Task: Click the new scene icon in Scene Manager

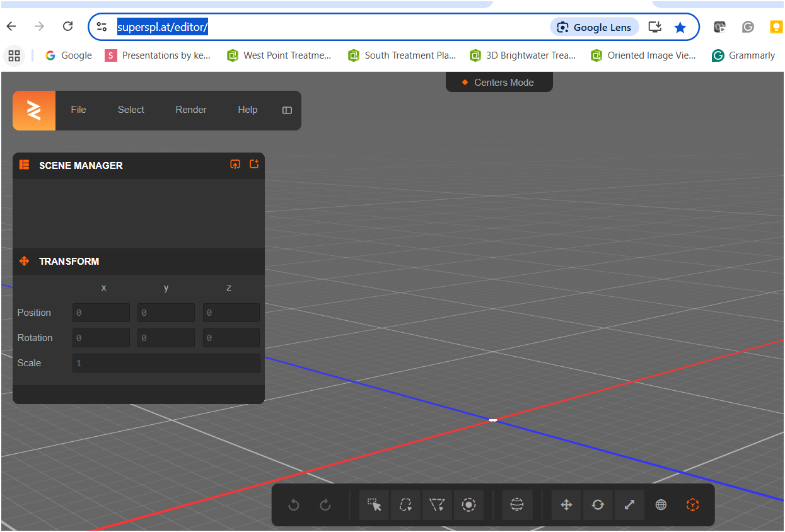Action: 254,165
